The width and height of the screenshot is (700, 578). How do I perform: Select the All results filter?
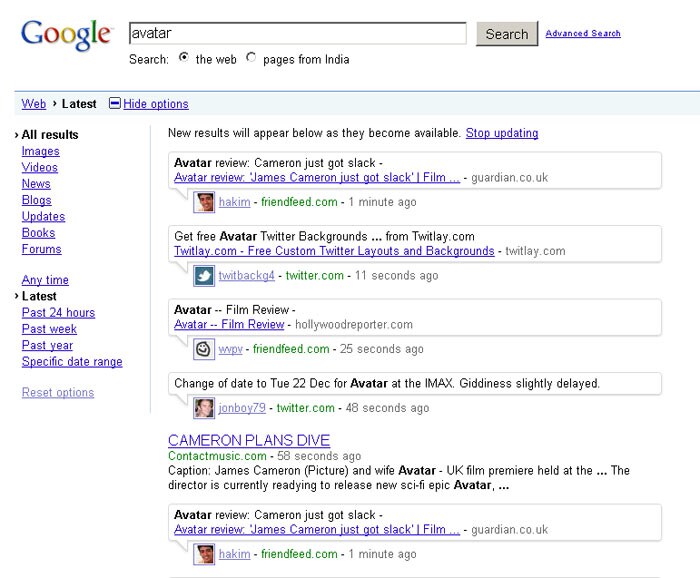click(50, 135)
